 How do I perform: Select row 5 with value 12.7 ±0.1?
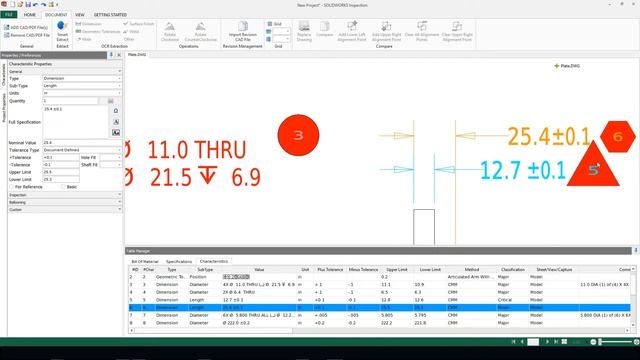pyautogui.click(x=380, y=300)
